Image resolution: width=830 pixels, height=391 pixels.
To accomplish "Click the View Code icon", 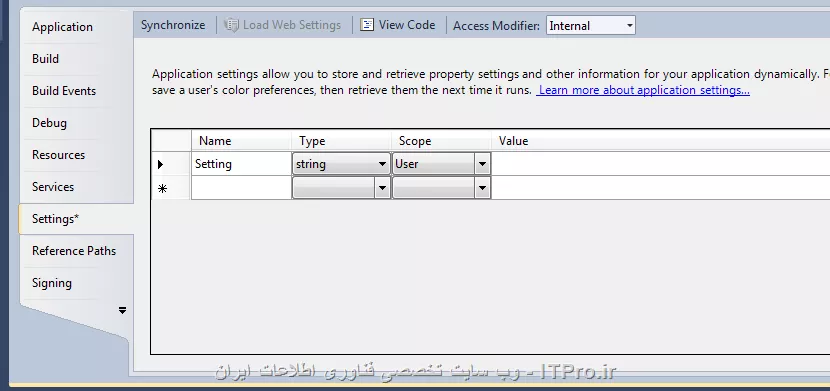I will 367,25.
